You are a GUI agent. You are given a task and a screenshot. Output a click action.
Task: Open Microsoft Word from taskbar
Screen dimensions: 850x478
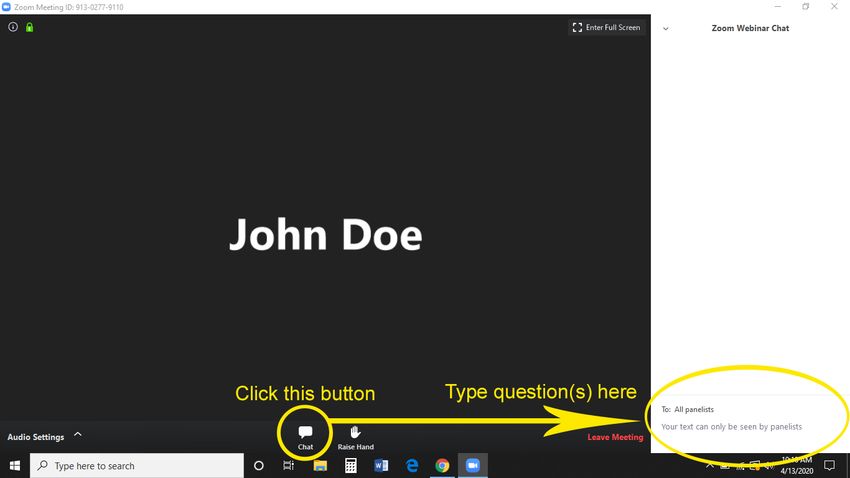pyautogui.click(x=381, y=466)
